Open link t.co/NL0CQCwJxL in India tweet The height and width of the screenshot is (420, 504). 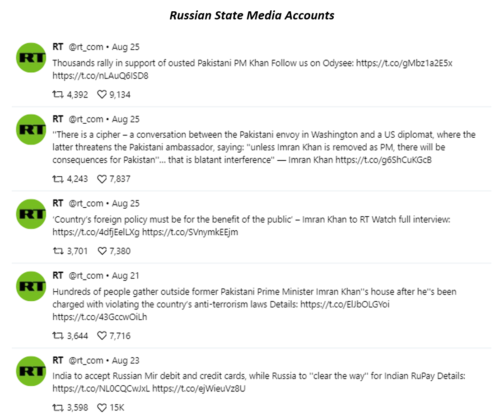101,388
